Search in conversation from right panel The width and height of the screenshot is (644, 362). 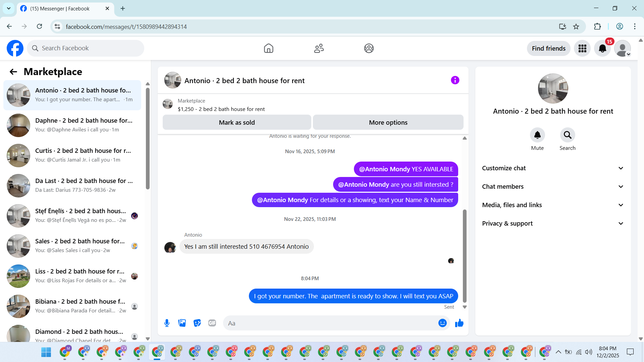[568, 135]
